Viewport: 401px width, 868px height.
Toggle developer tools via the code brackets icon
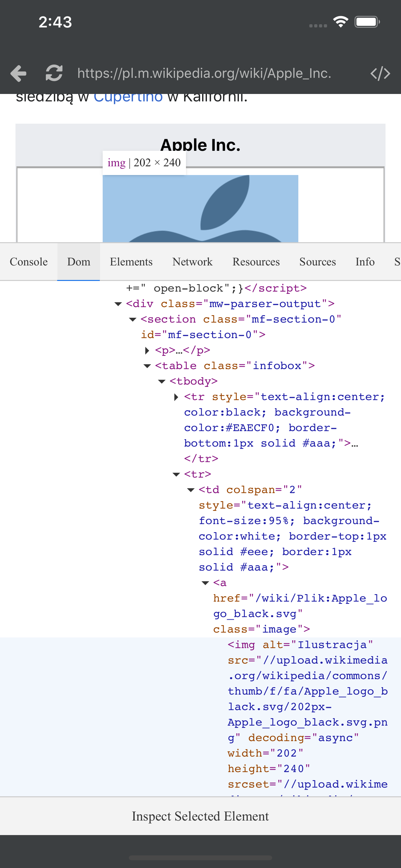pyautogui.click(x=380, y=73)
